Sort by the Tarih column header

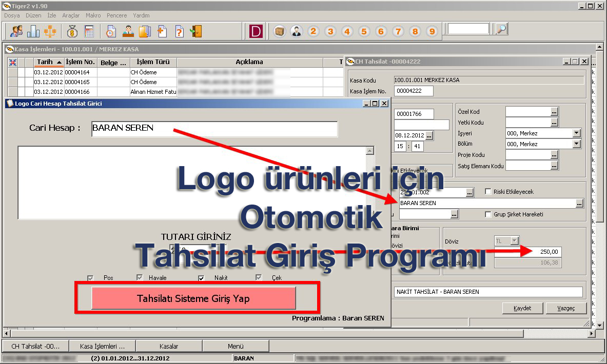tap(48, 62)
